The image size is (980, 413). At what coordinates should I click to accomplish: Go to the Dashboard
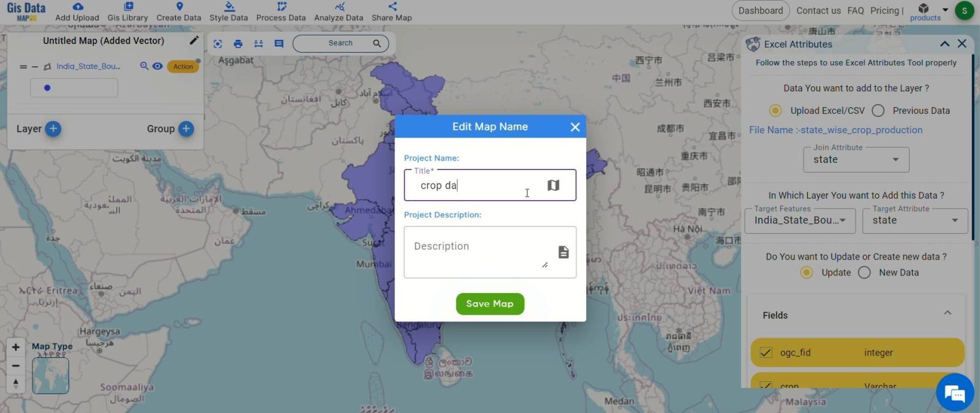click(x=761, y=10)
